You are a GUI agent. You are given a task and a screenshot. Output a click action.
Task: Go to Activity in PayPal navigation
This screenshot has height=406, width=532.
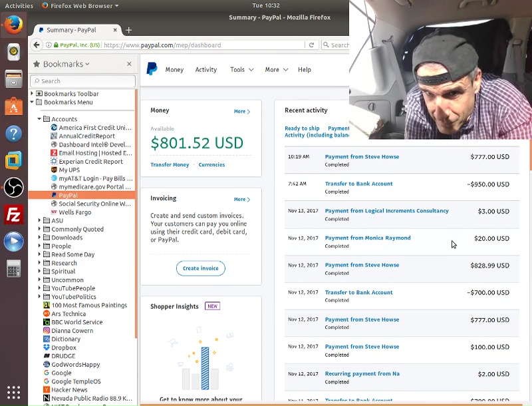(206, 70)
